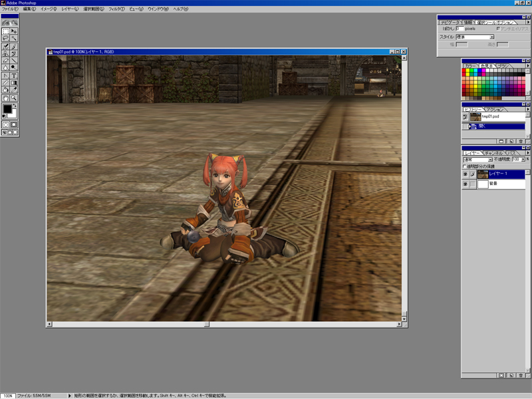The height and width of the screenshot is (399, 532).
Task: Toggle visibility of 背景 layer
Action: [465, 184]
